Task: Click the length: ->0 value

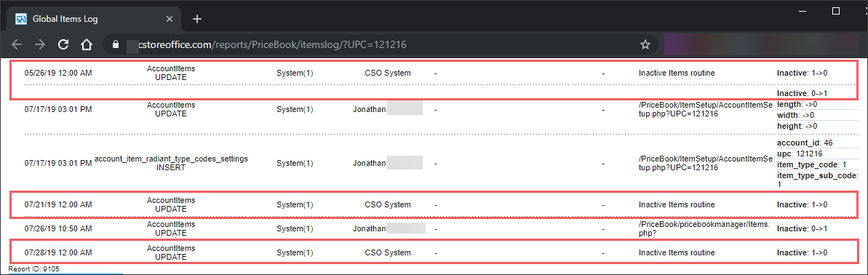Action: pyautogui.click(x=797, y=104)
